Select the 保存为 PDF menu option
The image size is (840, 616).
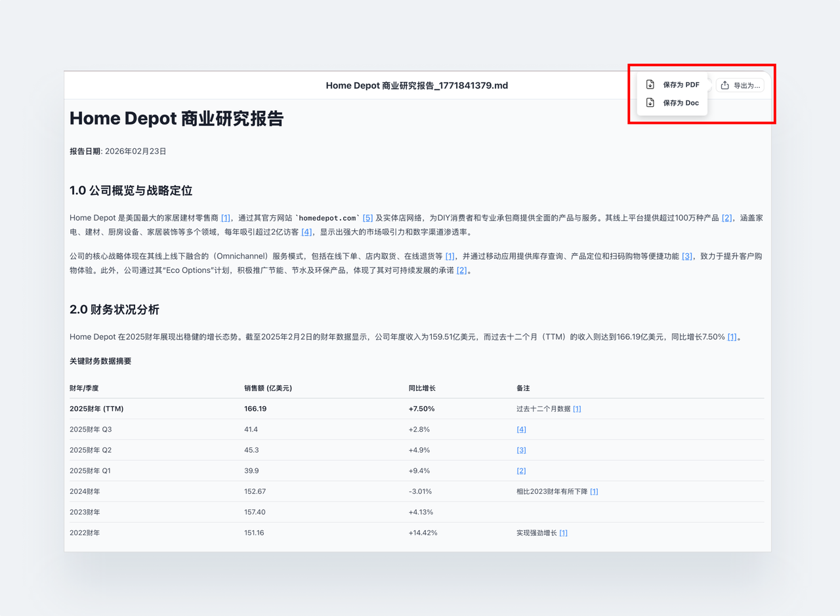pos(680,85)
